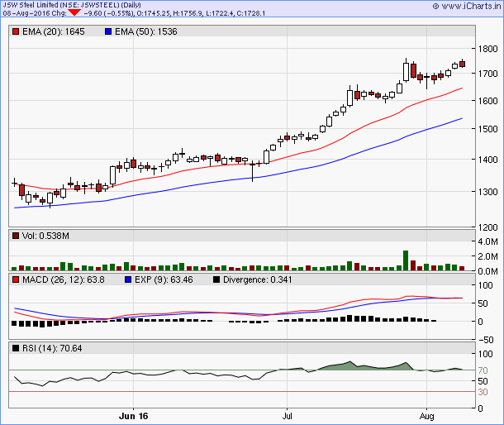Image resolution: width=504 pixels, height=425 pixels.
Task: Click the tallest green volume bar
Action: (406, 260)
